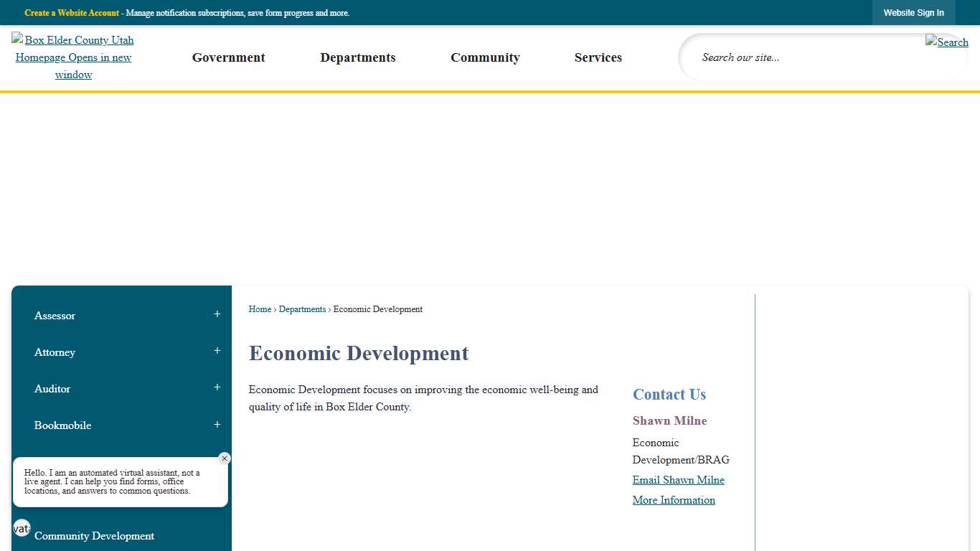
Task: Open the More Information link
Action: point(674,500)
